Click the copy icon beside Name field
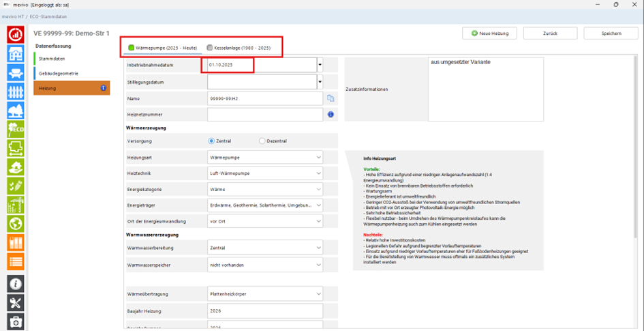Screen dimensions: 644x331 (x=331, y=98)
